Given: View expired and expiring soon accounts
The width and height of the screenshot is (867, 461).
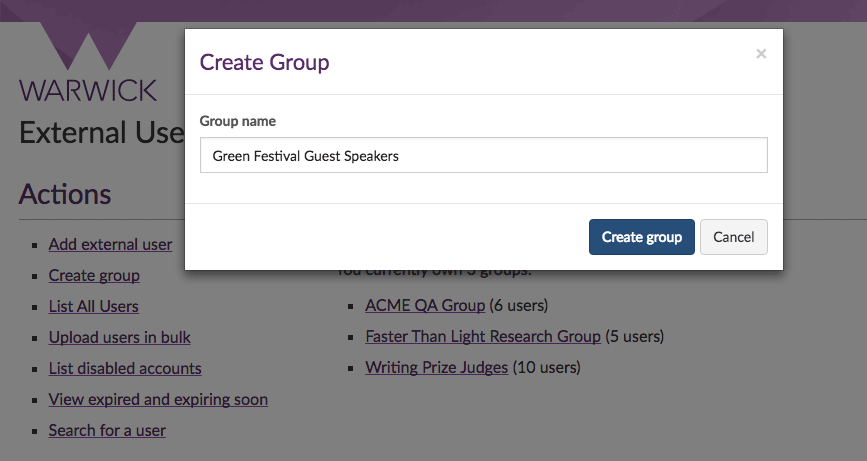Looking at the screenshot, I should click(x=158, y=399).
